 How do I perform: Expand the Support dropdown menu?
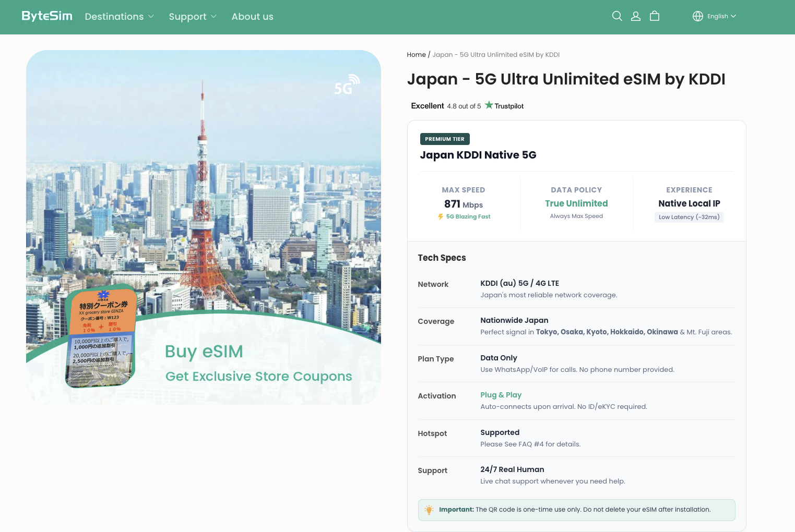(x=193, y=16)
